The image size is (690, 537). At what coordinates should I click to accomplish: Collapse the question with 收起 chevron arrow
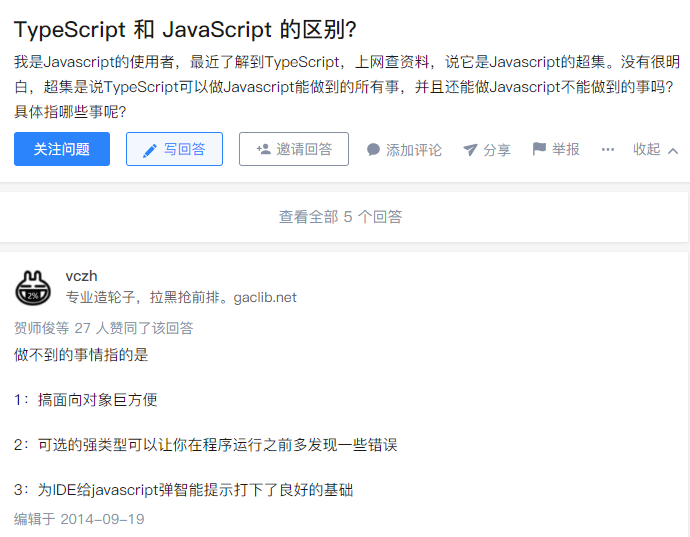click(673, 151)
